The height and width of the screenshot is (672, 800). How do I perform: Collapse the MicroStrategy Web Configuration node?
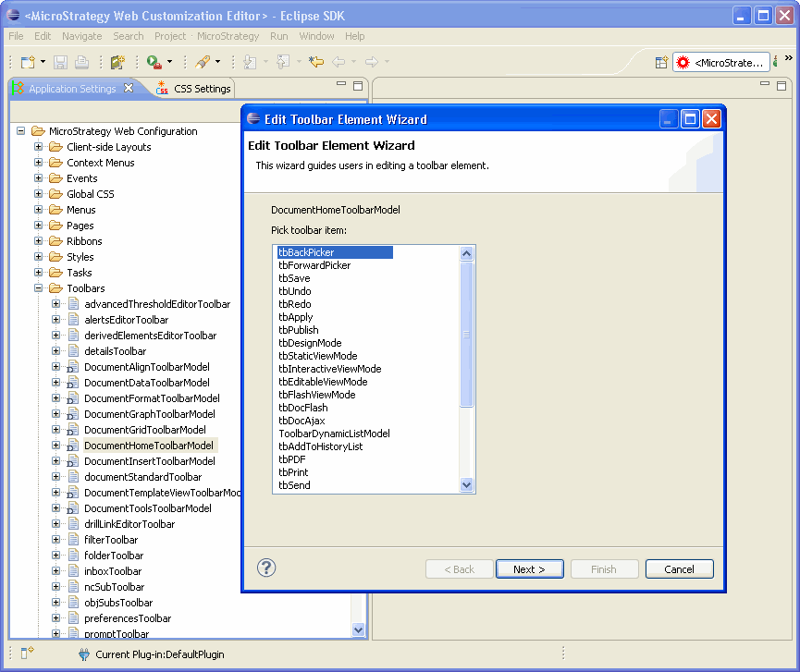click(x=21, y=131)
